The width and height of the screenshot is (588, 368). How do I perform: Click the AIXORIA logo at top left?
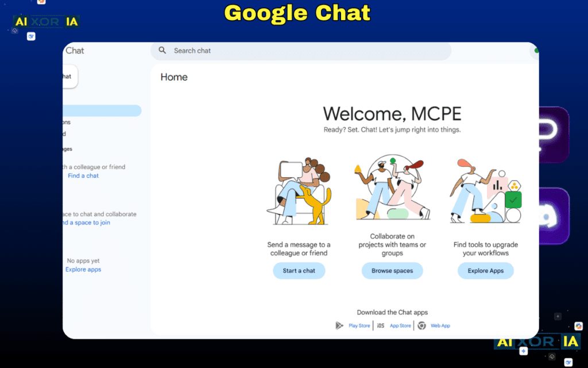[x=46, y=22]
